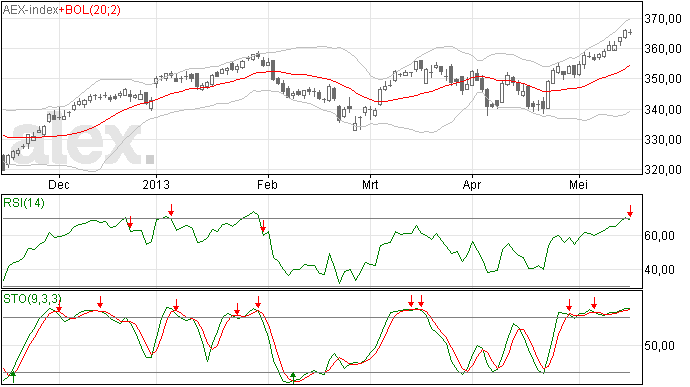
Task: Select the +BOL(20;2) indicator label
Action: coord(90,10)
